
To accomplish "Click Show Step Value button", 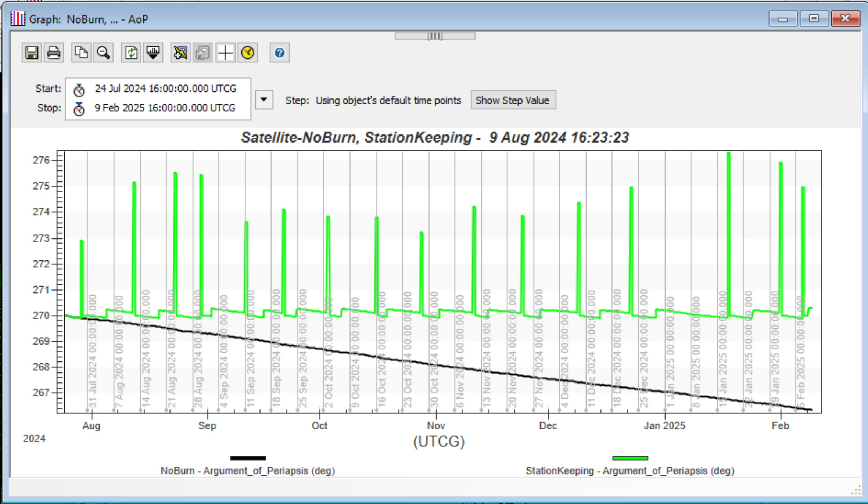I will [513, 100].
